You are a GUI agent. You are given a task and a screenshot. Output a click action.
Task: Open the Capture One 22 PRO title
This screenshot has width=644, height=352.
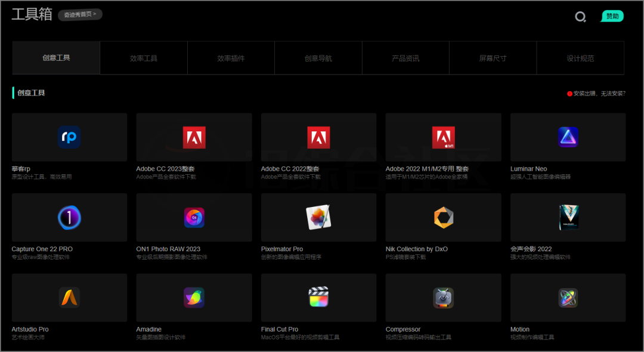pyautogui.click(x=42, y=249)
